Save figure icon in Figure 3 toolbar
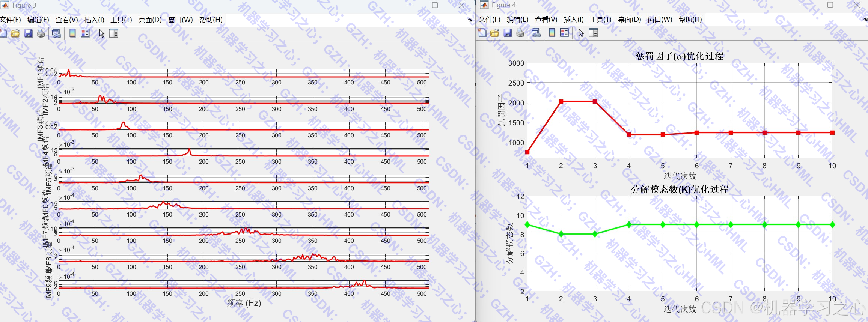This screenshot has height=322, width=868. point(28,33)
